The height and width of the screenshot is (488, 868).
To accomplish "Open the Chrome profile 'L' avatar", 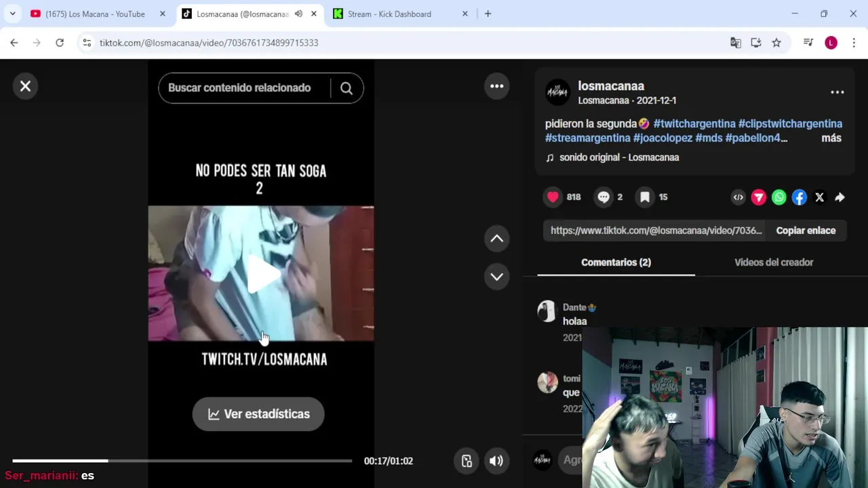I will click(x=831, y=43).
